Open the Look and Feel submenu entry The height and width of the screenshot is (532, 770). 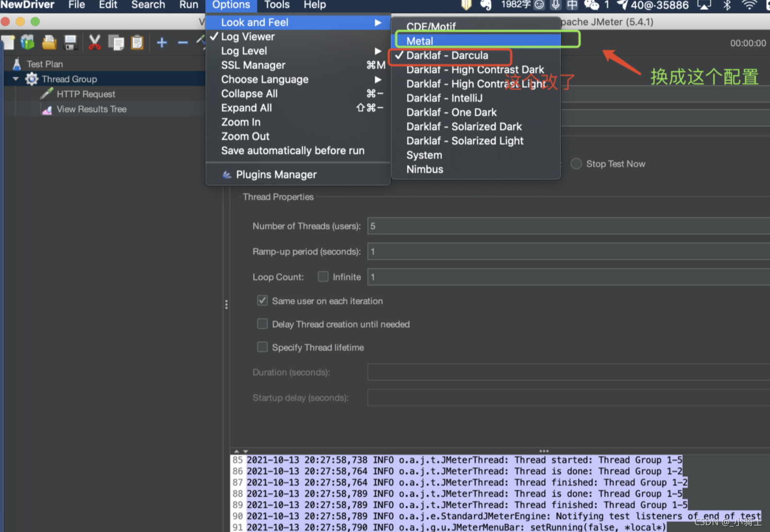point(298,22)
